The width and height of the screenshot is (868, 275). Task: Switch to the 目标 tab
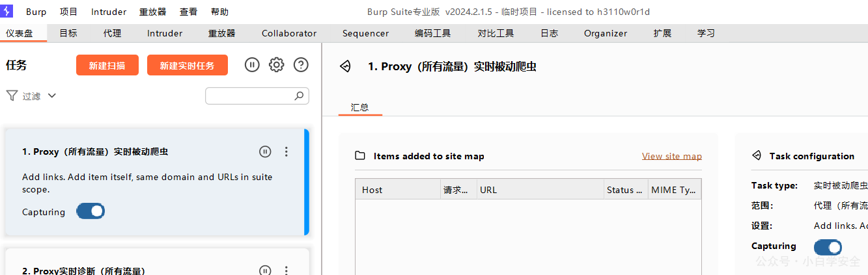coord(68,33)
